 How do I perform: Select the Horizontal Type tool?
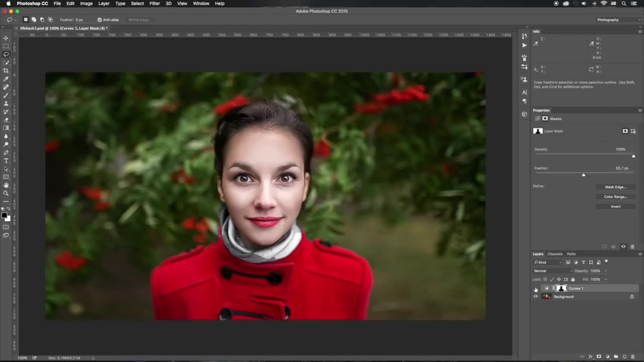pyautogui.click(x=6, y=161)
